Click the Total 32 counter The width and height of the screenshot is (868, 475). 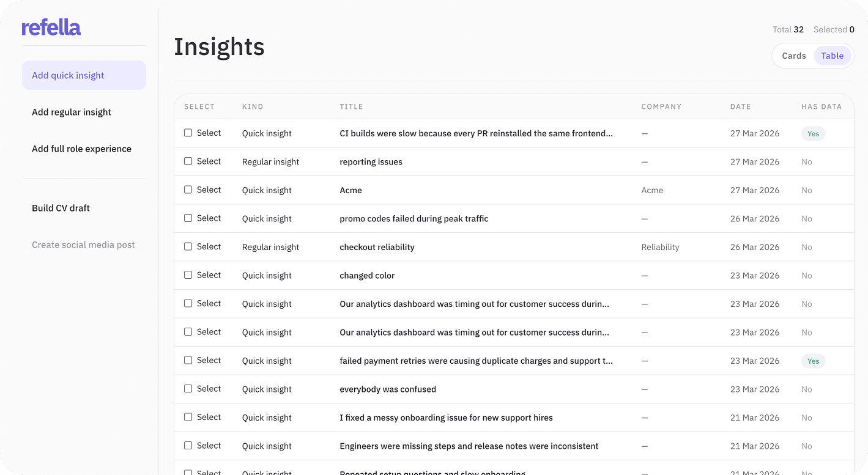[x=788, y=29]
